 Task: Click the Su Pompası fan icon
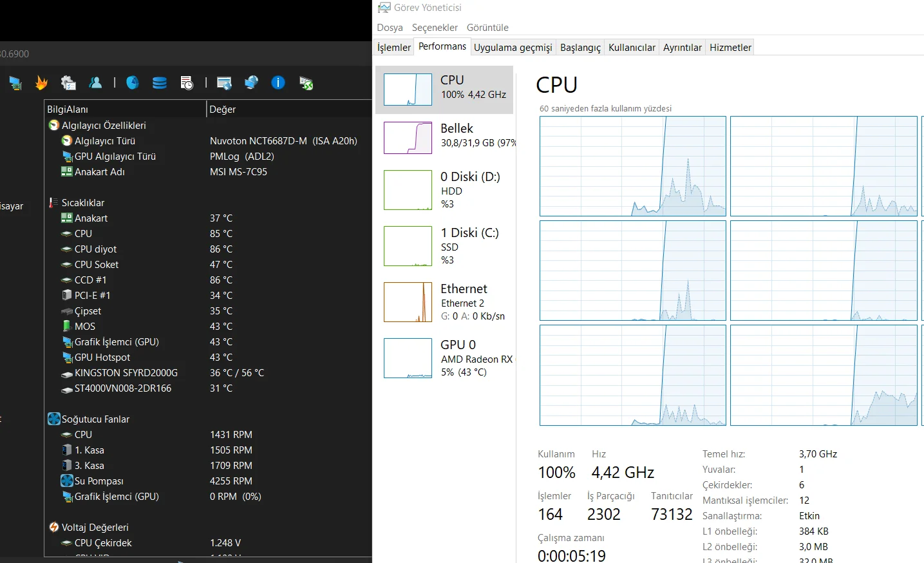point(67,481)
